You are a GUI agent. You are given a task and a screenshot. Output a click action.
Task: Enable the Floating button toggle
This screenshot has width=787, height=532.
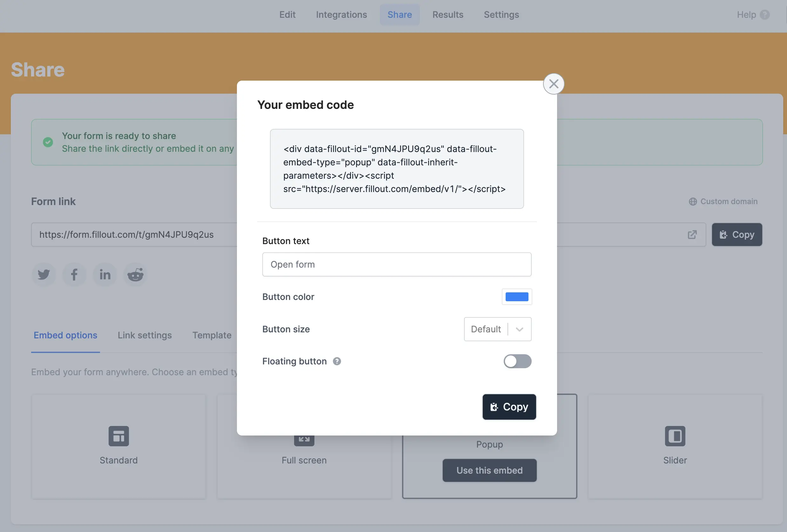tap(517, 361)
